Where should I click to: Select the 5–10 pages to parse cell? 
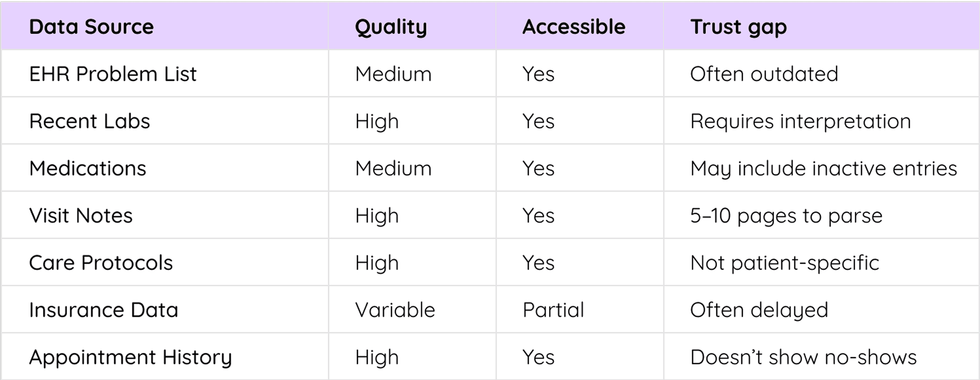pos(786,215)
